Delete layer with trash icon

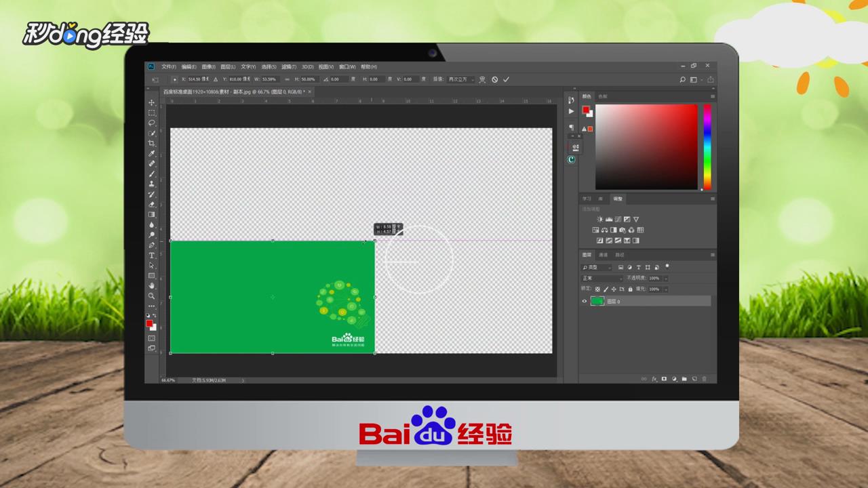pos(704,379)
